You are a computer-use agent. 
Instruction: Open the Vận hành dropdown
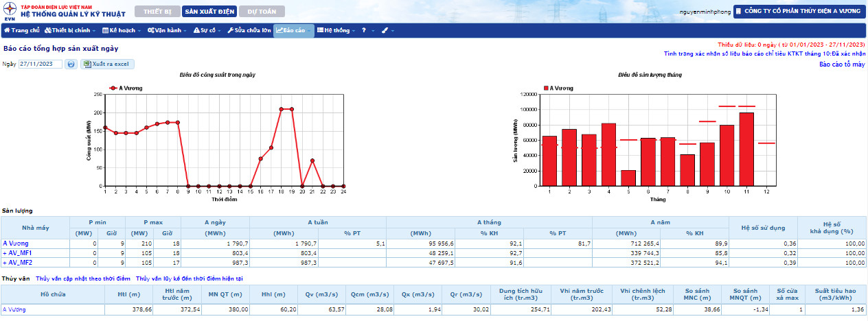(166, 30)
